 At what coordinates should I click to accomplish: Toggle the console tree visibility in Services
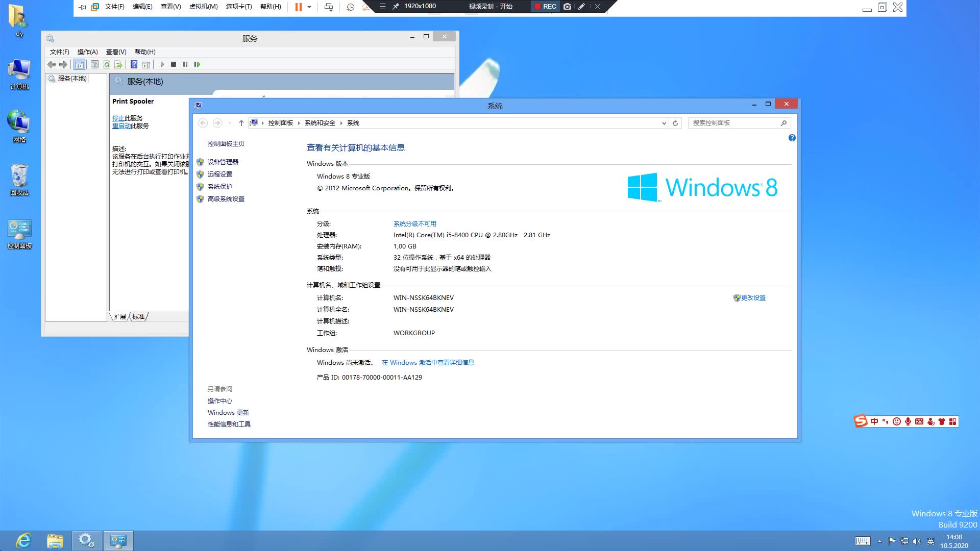point(80,64)
